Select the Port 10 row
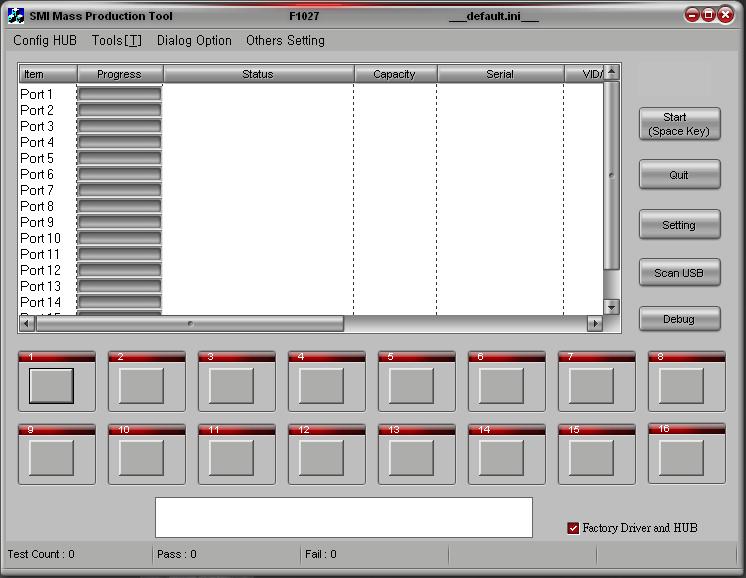This screenshot has height=578, width=746. tap(311, 238)
